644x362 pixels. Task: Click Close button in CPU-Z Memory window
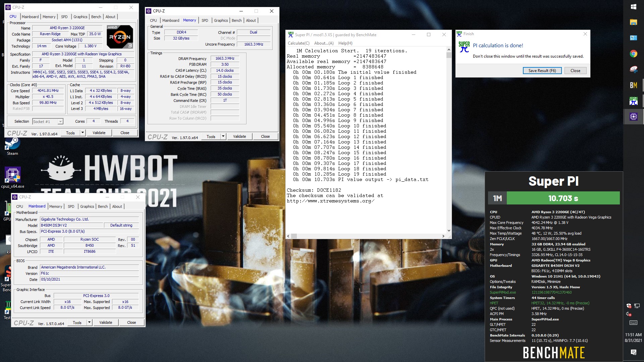(x=265, y=136)
